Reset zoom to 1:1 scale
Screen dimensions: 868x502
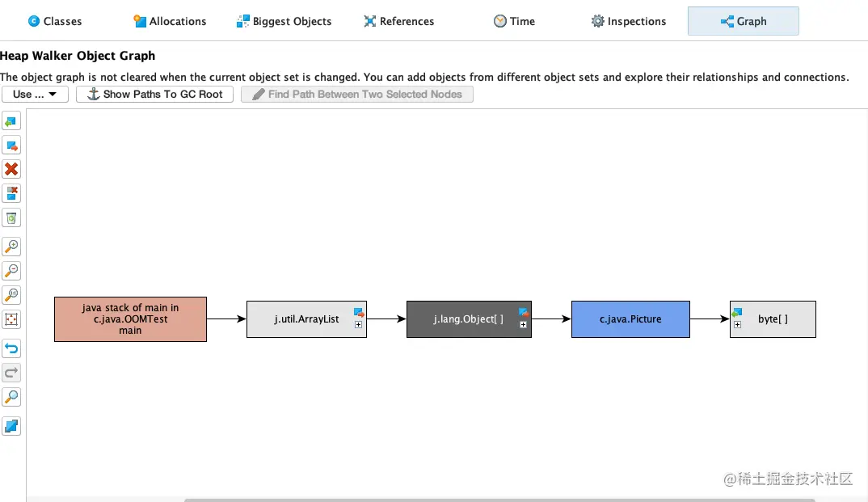point(11,295)
